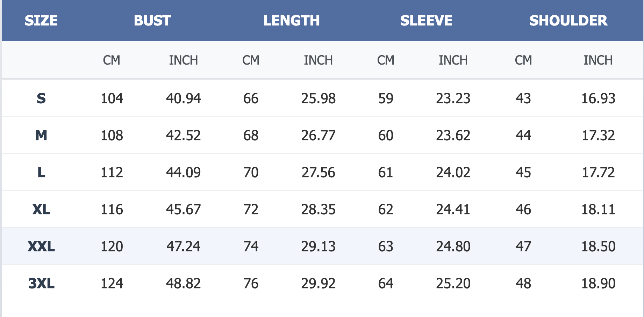Click the SHOULDER column header
The image size is (644, 317).
coord(568,21)
